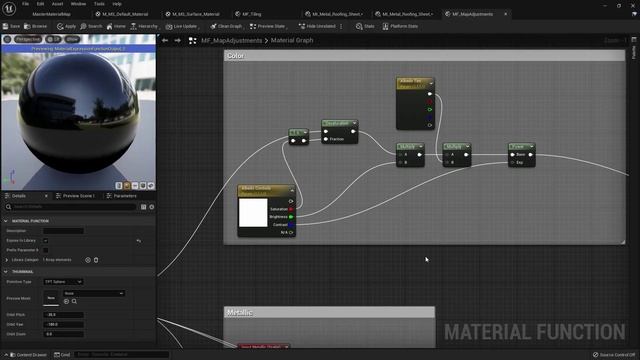
Task: Expand Library Categories array
Action: click(x=7, y=260)
